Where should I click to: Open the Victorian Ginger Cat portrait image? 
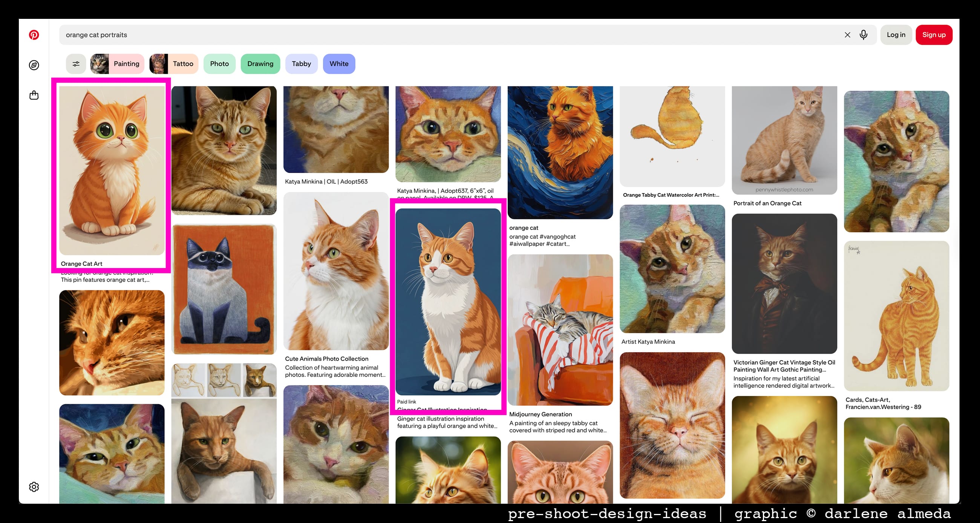pyautogui.click(x=784, y=284)
